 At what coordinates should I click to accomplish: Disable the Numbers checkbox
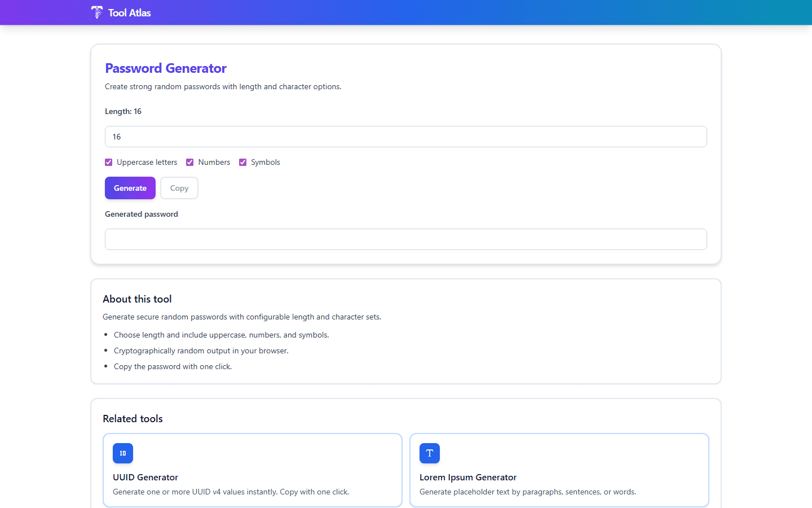pyautogui.click(x=190, y=162)
